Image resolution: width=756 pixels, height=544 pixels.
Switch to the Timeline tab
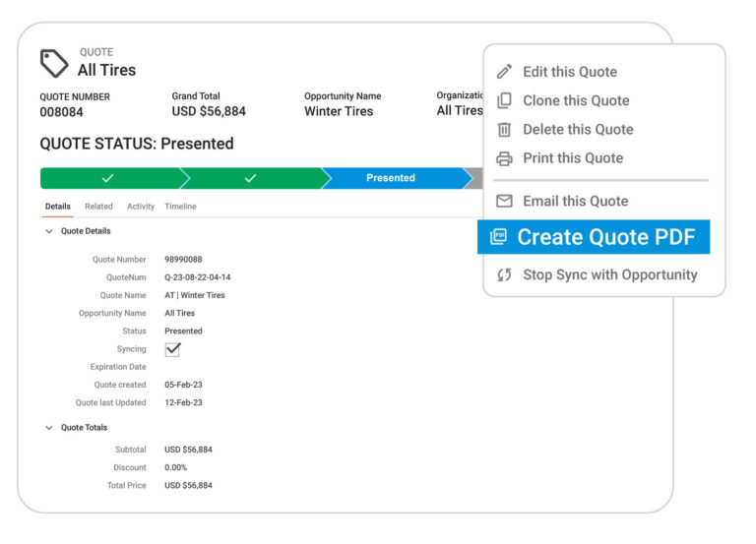pyautogui.click(x=180, y=207)
